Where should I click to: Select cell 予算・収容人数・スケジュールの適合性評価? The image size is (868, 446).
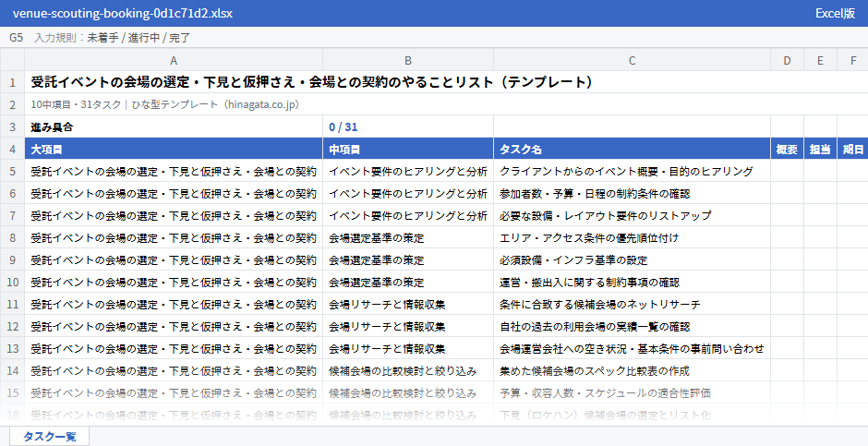(x=633, y=392)
